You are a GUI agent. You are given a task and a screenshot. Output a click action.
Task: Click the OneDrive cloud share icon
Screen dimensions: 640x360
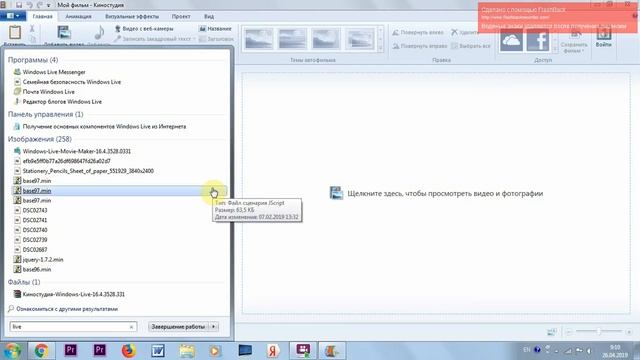click(511, 40)
